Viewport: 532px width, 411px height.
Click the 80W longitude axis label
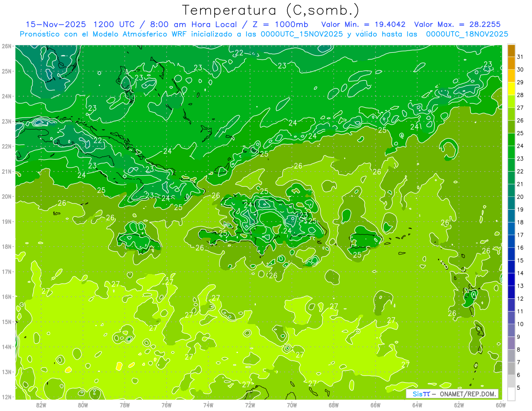[x=83, y=405]
